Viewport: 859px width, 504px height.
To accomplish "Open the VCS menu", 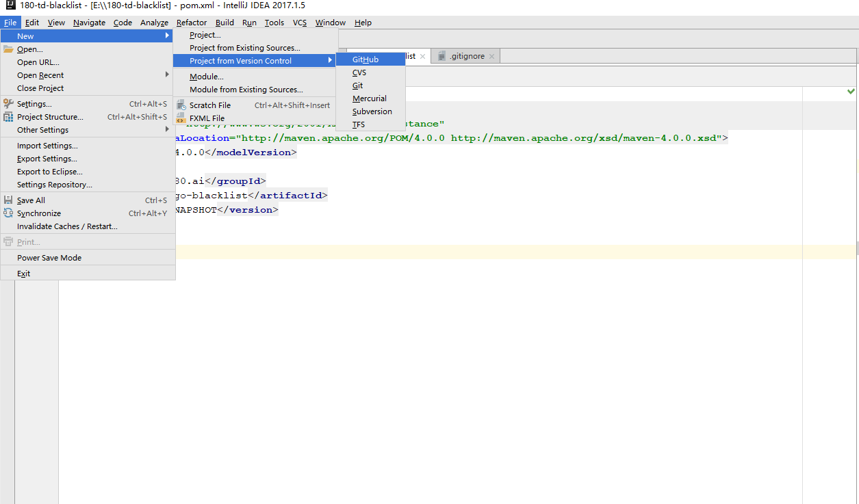I will coord(299,23).
